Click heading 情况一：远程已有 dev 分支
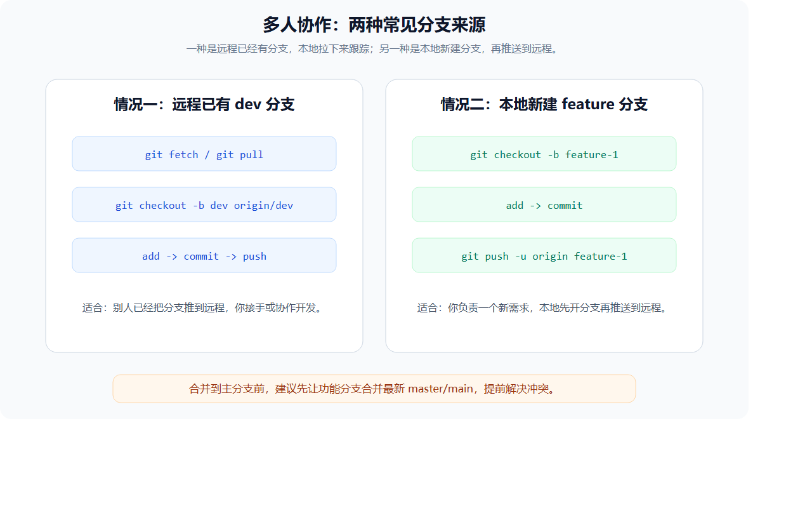Viewport: 812px width, 508px height. click(x=204, y=104)
